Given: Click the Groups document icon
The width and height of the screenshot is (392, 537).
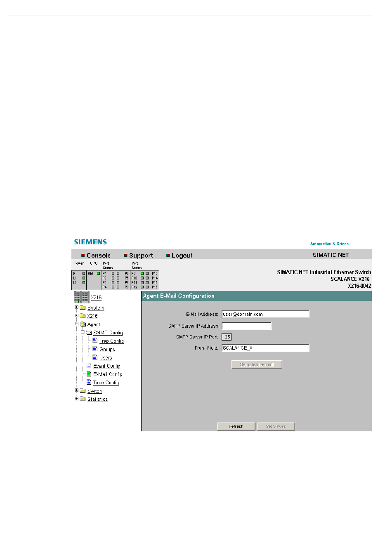Looking at the screenshot, I should point(95,349).
